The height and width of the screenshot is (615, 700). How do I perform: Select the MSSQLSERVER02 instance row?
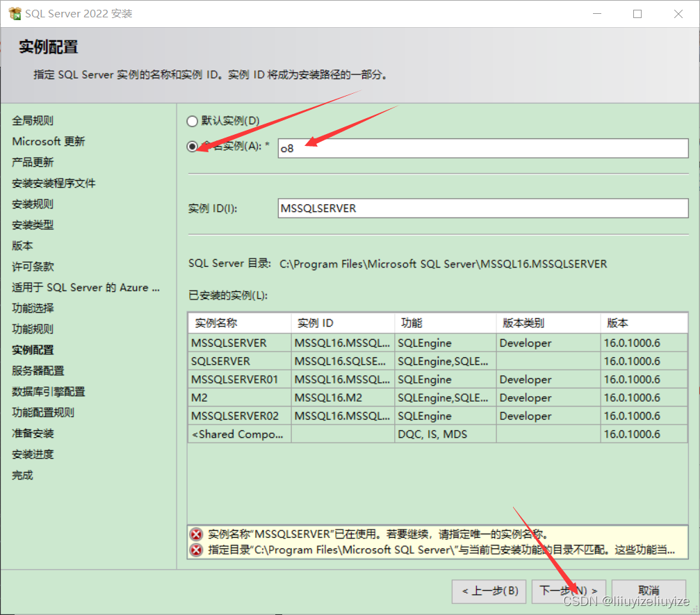click(x=437, y=416)
